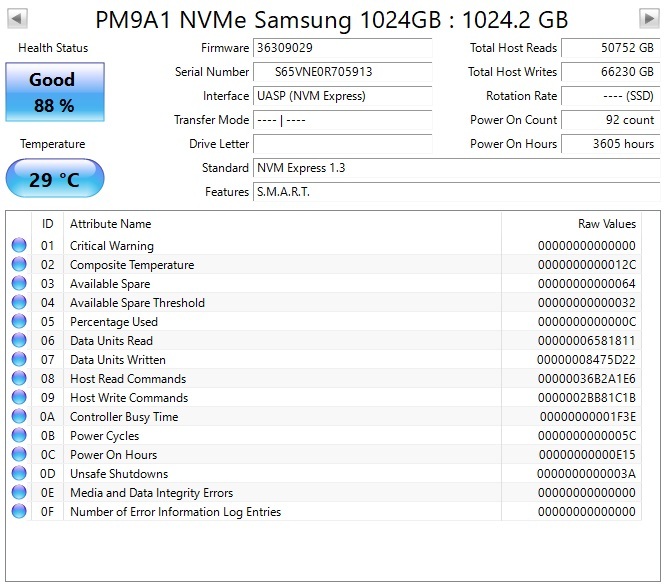Click raw value 0000002BB81C1B

[x=587, y=398]
